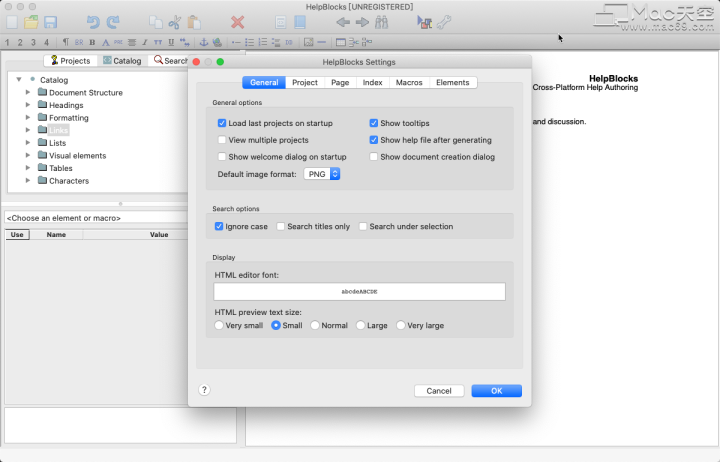Switch to the Elements settings tab
The width and height of the screenshot is (720, 462).
click(453, 83)
